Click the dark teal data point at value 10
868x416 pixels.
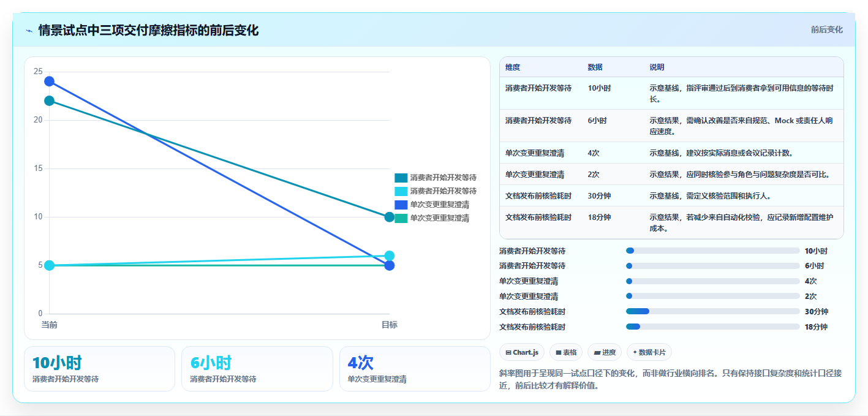[389, 217]
